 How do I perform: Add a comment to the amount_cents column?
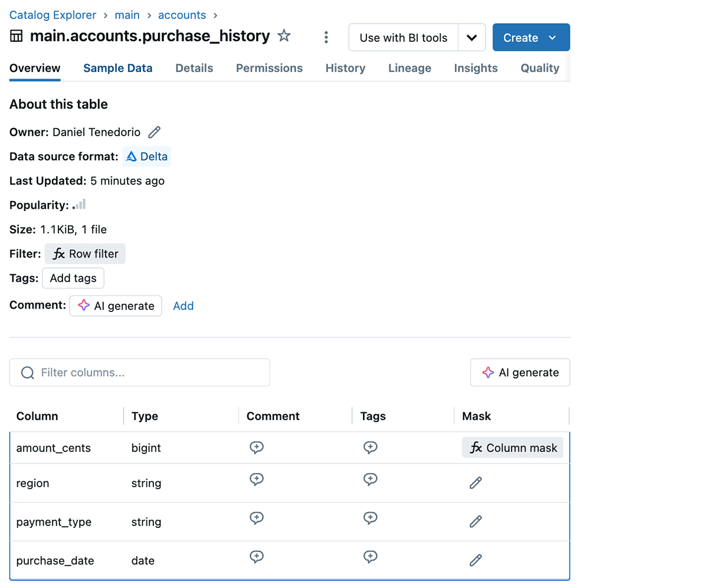click(x=257, y=447)
